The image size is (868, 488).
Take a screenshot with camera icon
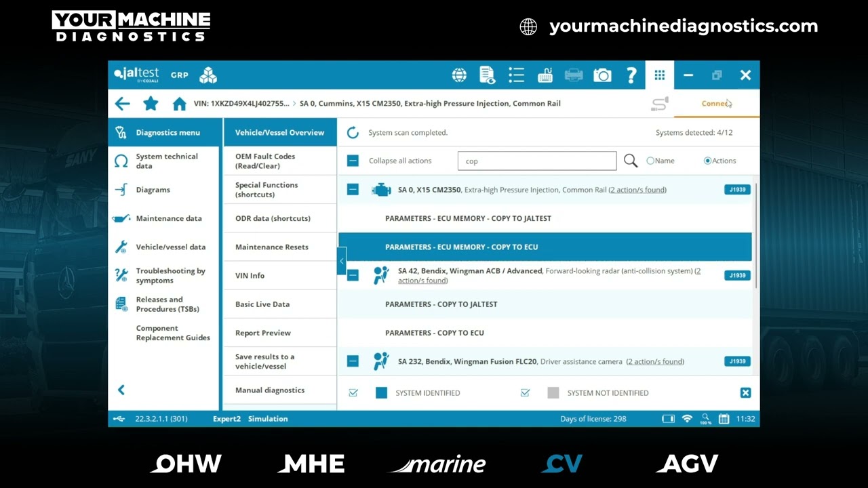[x=602, y=75]
